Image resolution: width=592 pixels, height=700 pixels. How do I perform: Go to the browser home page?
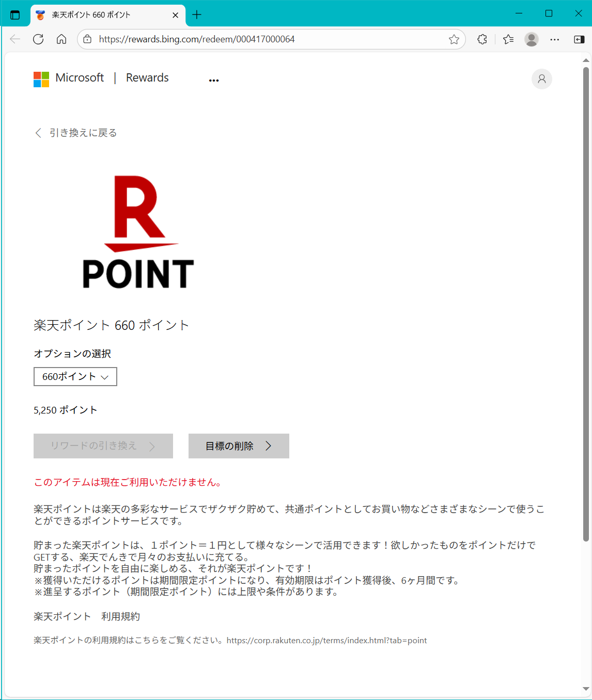(61, 39)
